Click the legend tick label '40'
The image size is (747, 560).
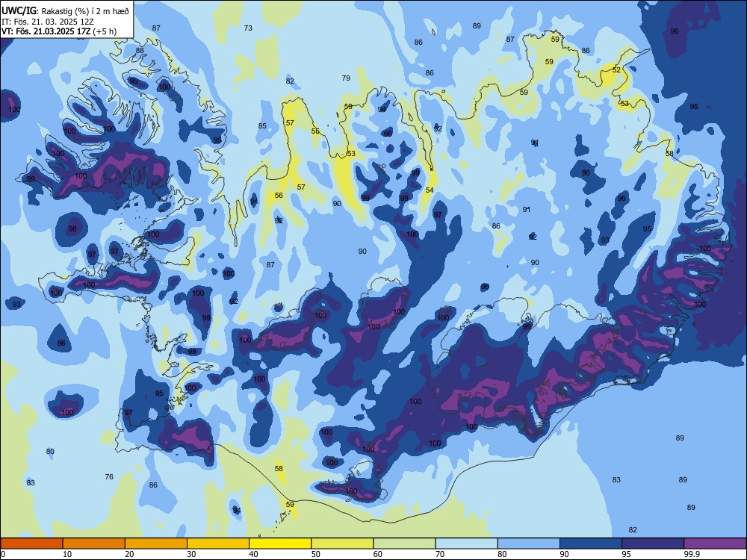click(253, 554)
